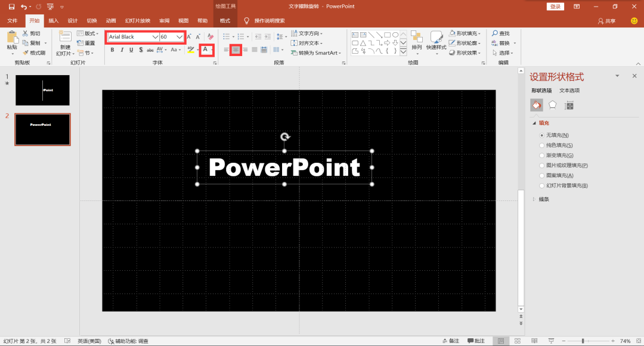The image size is (644, 346).
Task: Click Find (查找) in editing group
Action: tap(501, 33)
